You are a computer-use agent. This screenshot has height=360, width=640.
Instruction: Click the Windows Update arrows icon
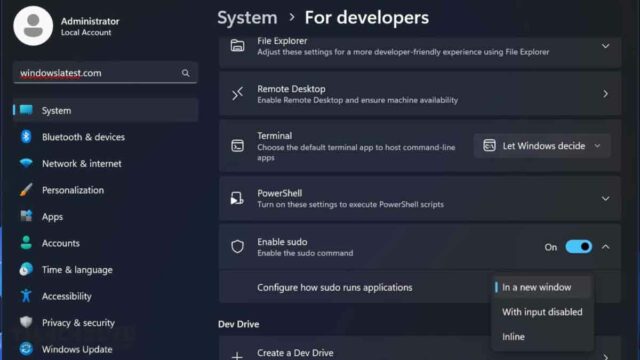[x=26, y=349]
